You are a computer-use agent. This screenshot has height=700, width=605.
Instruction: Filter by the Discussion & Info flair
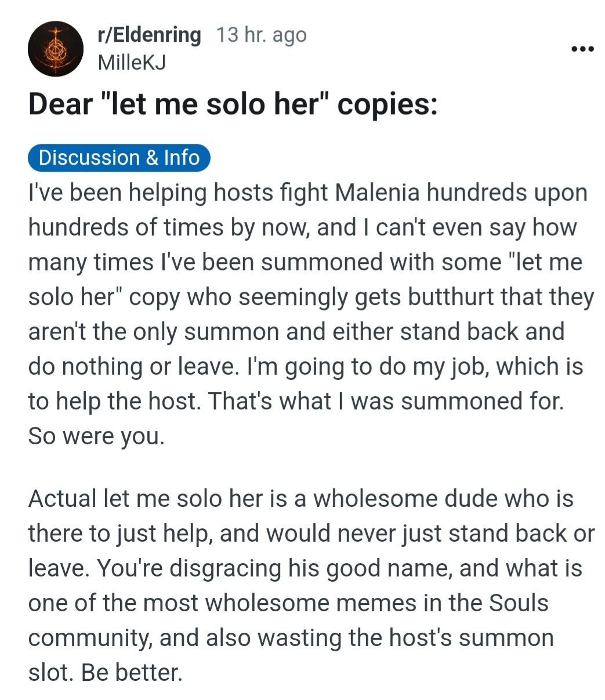pos(119,158)
